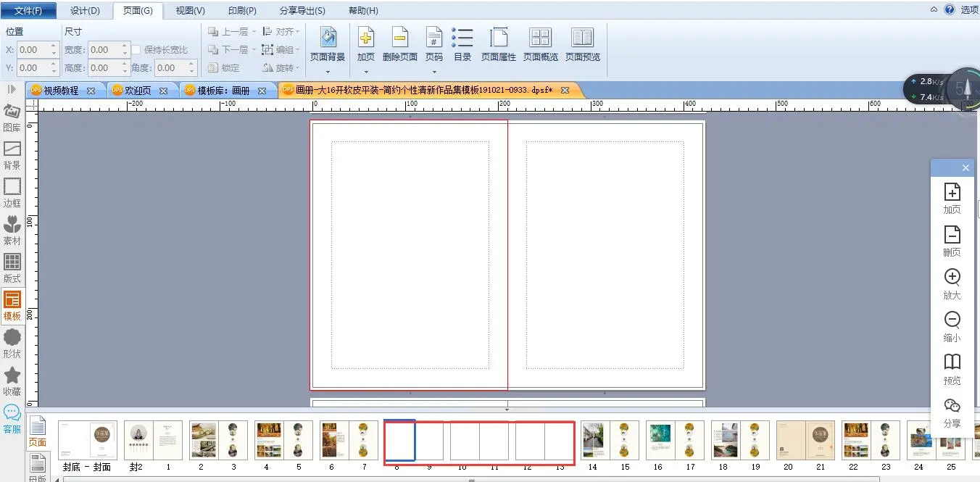Open 页面属性 page properties
Image resolution: width=980 pixels, height=482 pixels.
tap(499, 44)
